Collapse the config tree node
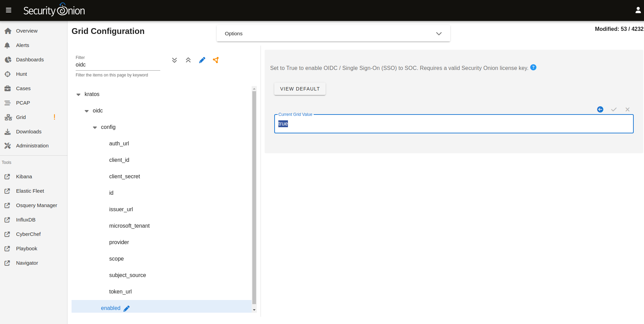This screenshot has width=644, height=324. [95, 127]
